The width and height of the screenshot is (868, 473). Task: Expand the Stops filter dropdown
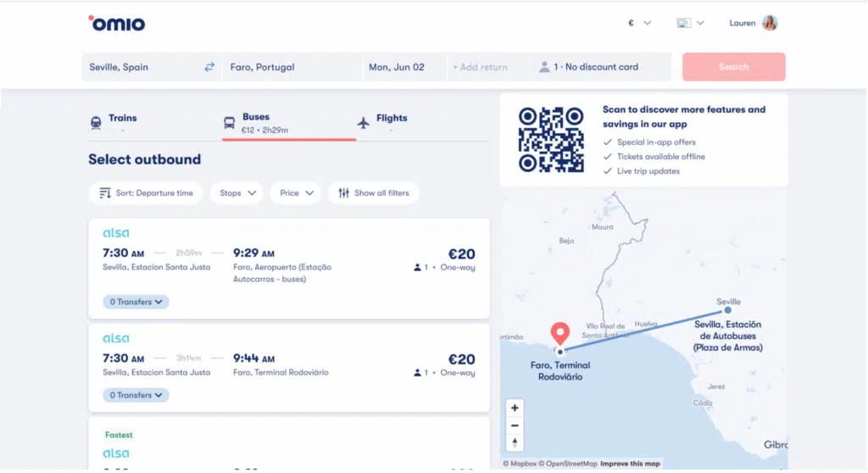[x=236, y=193]
